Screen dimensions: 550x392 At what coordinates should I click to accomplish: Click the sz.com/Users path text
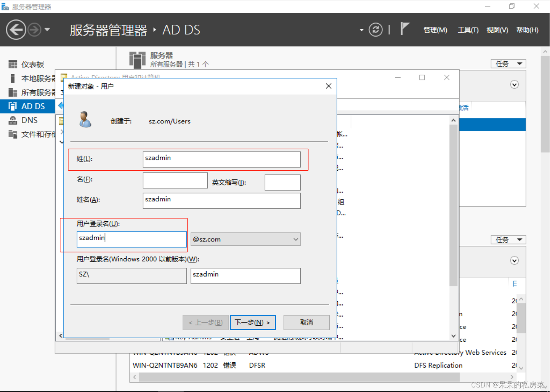[170, 121]
